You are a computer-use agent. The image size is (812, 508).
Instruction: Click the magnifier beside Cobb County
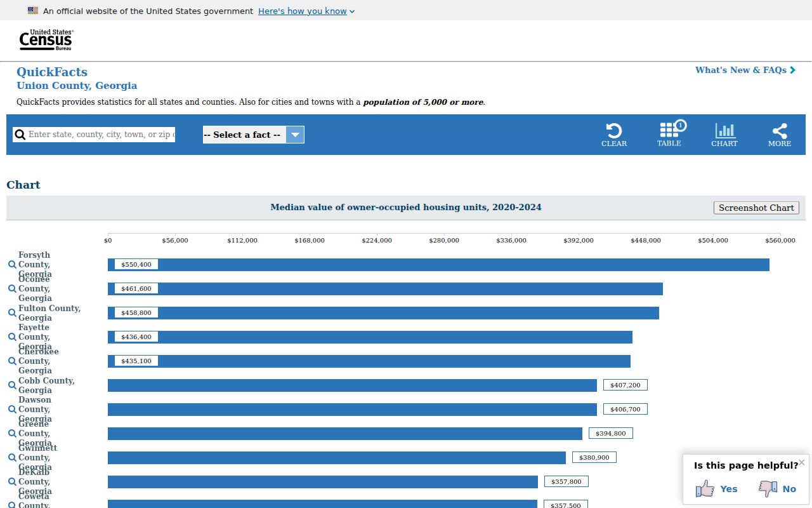point(12,385)
